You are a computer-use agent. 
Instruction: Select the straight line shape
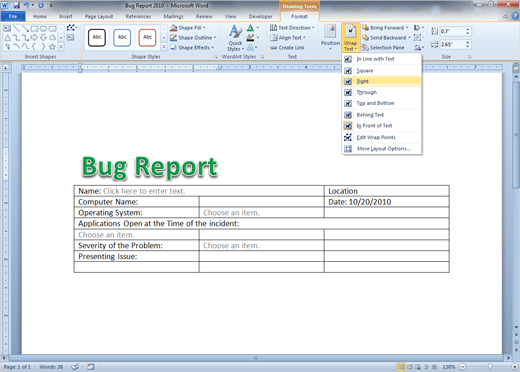coord(16,29)
